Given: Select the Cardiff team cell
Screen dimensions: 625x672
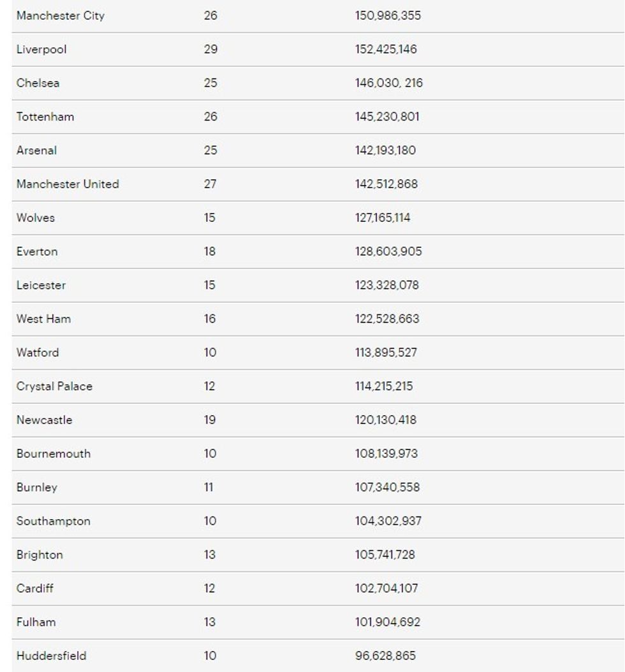Looking at the screenshot, I should [x=35, y=588].
